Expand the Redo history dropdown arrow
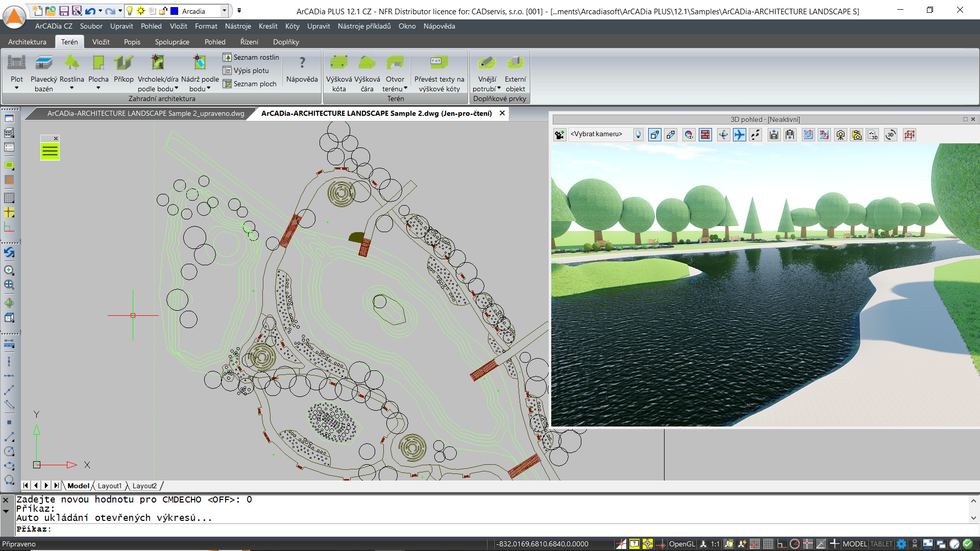The width and height of the screenshot is (980, 551). coord(120,11)
